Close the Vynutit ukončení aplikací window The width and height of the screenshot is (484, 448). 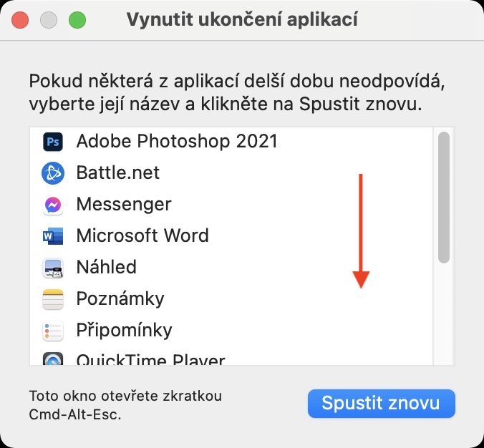click(x=20, y=20)
